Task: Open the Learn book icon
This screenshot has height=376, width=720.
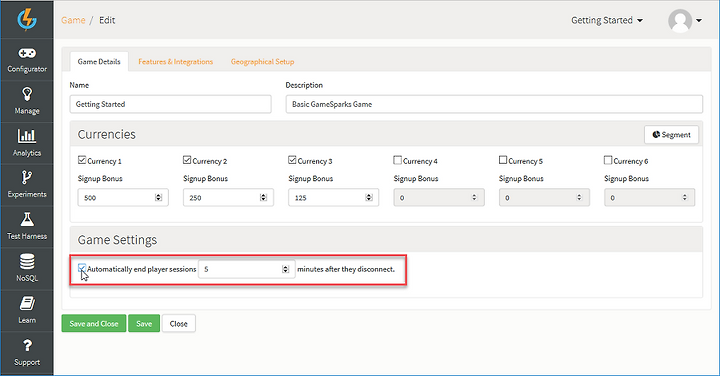Action: pyautogui.click(x=27, y=303)
